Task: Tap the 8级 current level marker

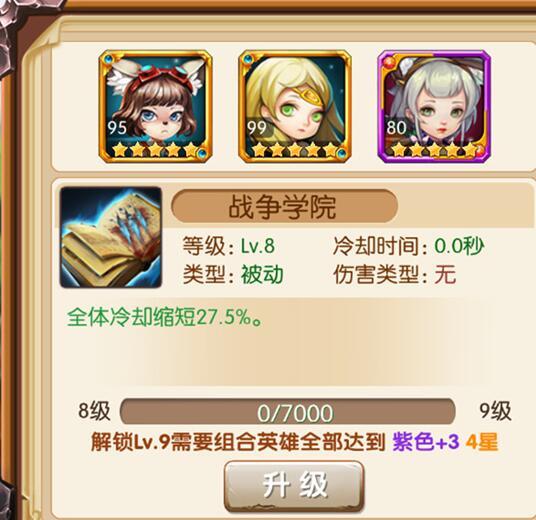Action: pos(94,411)
